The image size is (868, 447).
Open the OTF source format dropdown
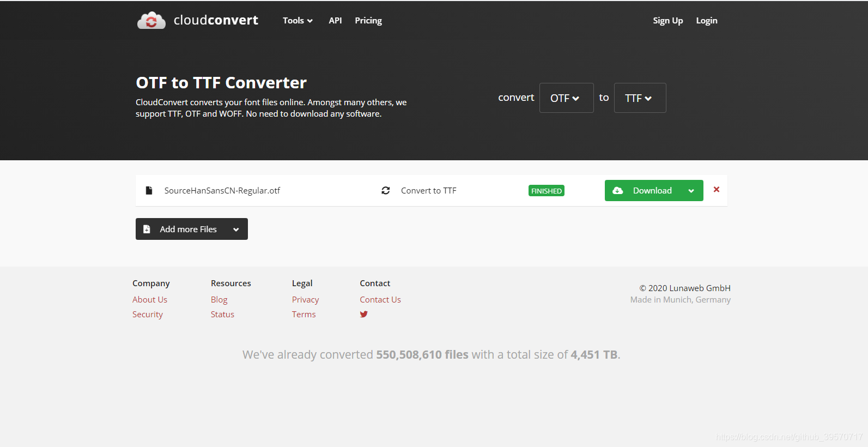566,98
